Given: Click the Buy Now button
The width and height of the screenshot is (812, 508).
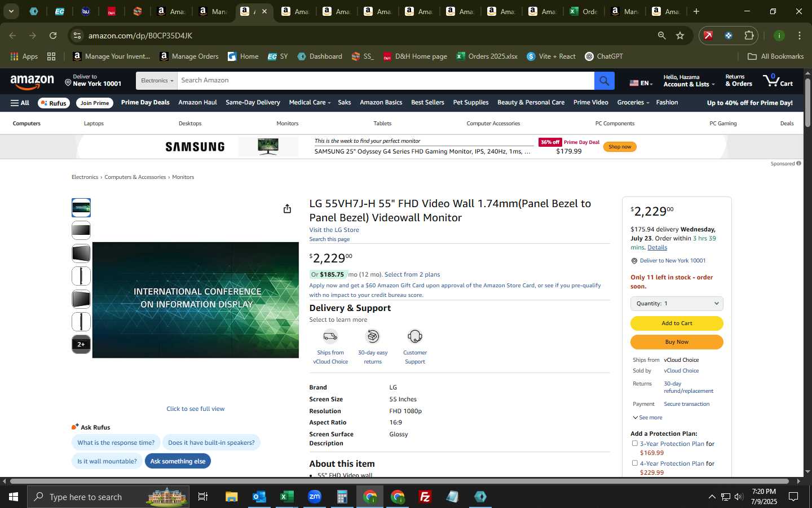Looking at the screenshot, I should tap(677, 342).
